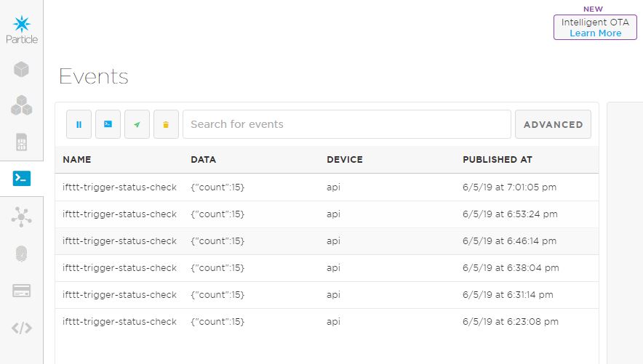Select the Events terminal sidebar tab

point(21,179)
